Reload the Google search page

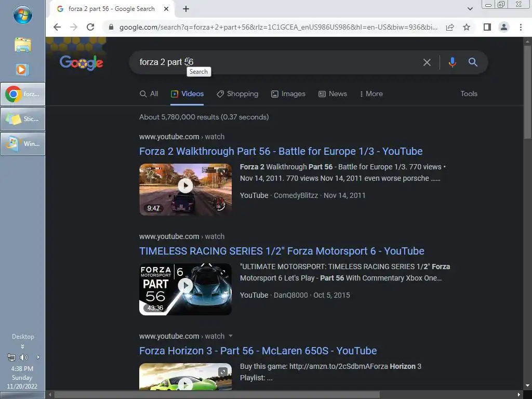pos(90,27)
